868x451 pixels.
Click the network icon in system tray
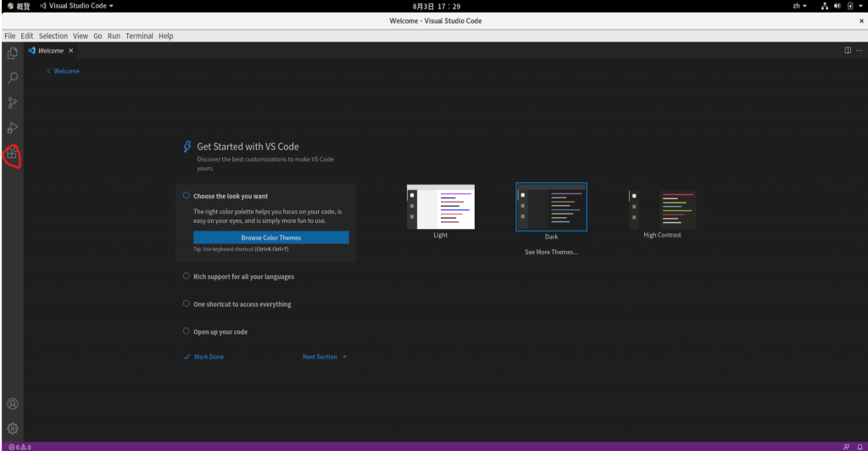(825, 6)
